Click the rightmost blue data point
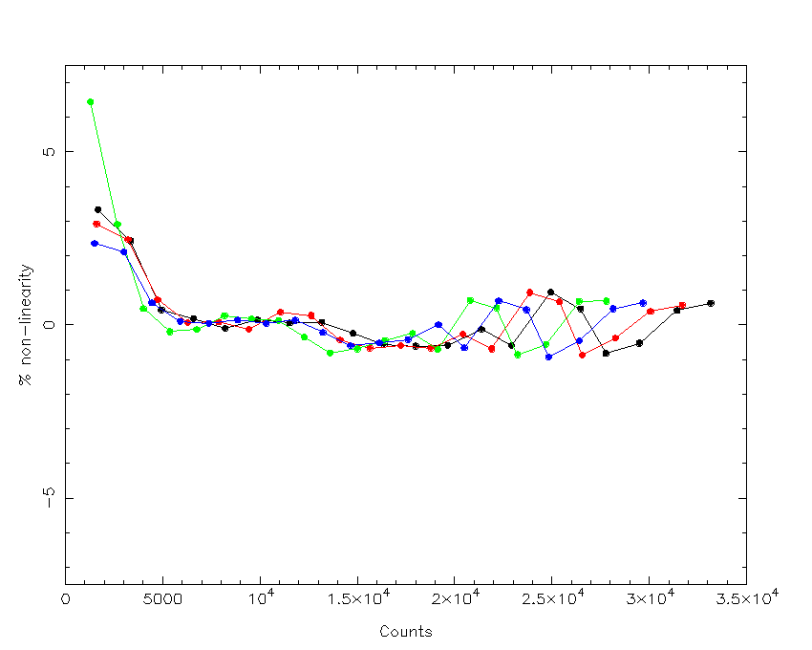This screenshot has width=812, height=650. (x=643, y=303)
